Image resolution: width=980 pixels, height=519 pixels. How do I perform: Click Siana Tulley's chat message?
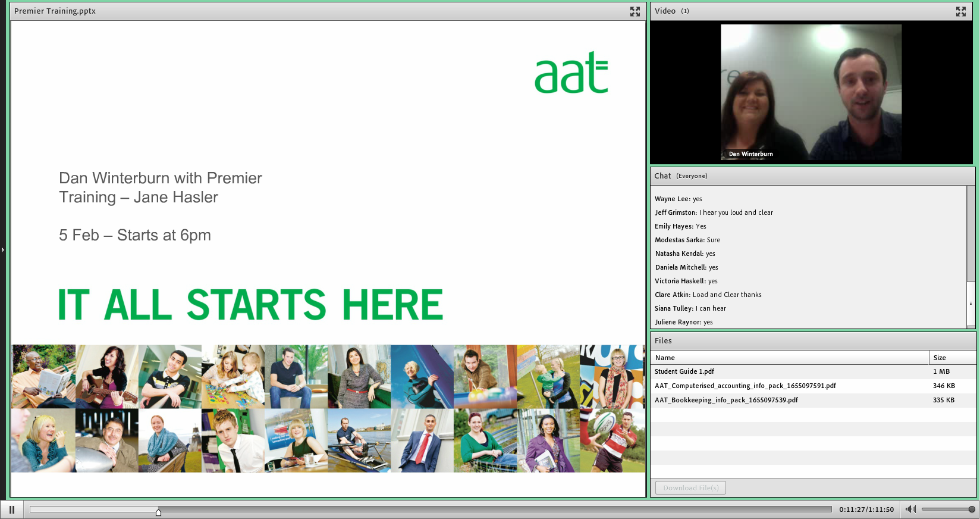690,308
